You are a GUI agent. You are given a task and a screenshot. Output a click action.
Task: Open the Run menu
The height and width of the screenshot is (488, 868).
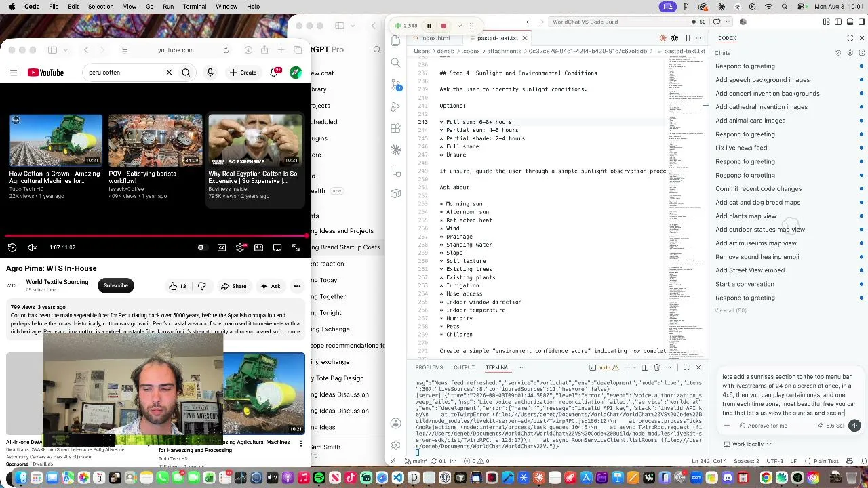pyautogui.click(x=168, y=7)
